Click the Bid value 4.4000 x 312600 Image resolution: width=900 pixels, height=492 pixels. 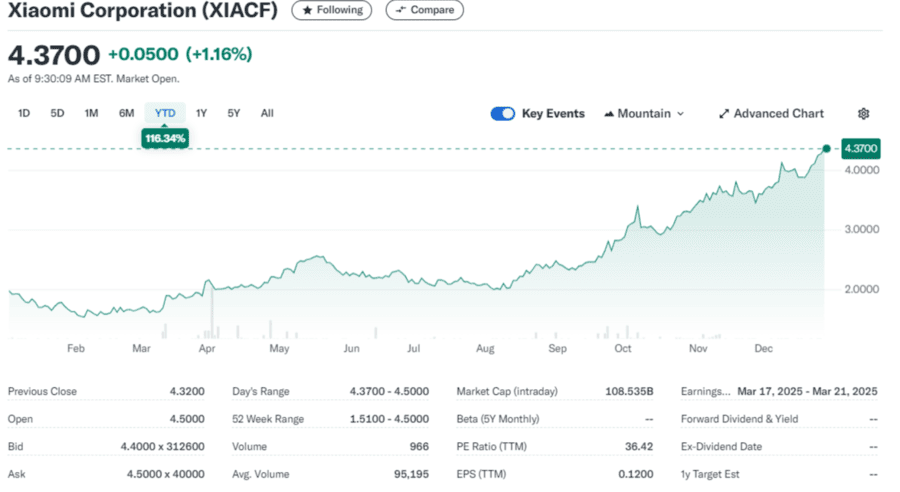pyautogui.click(x=162, y=447)
